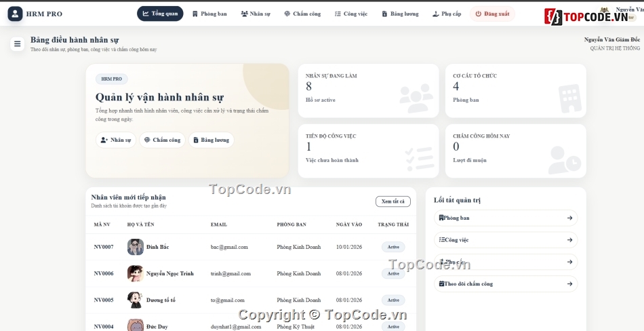Viewport: 644px width, 331px height.
Task: Open the Tổng quan tab
Action: coord(160,14)
